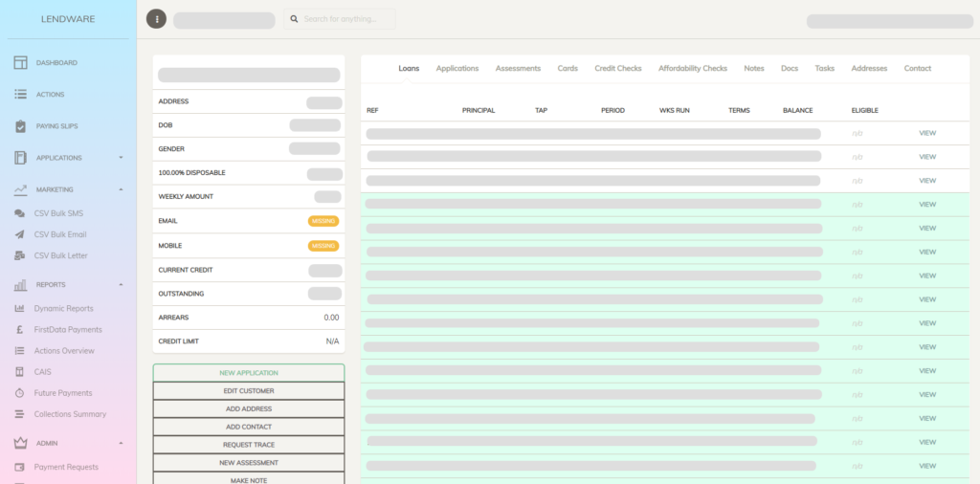Switch to the Loans tab
The height and width of the screenshot is (484, 980).
409,69
